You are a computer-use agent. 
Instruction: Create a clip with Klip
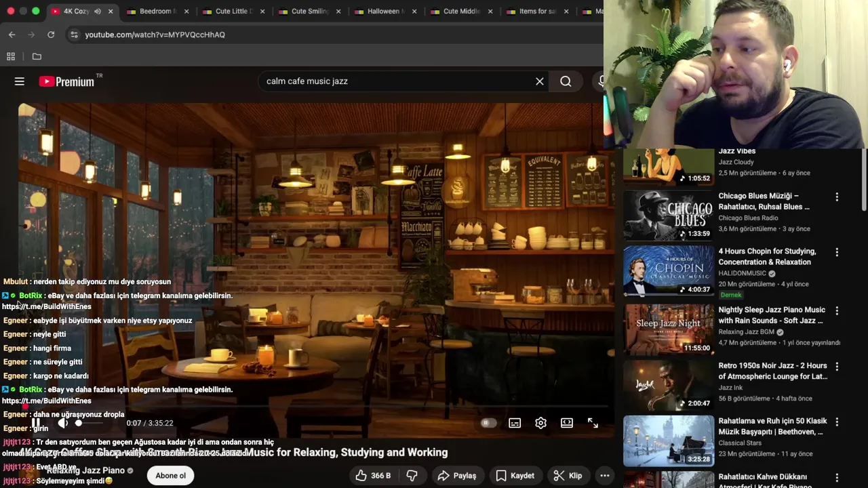point(568,476)
